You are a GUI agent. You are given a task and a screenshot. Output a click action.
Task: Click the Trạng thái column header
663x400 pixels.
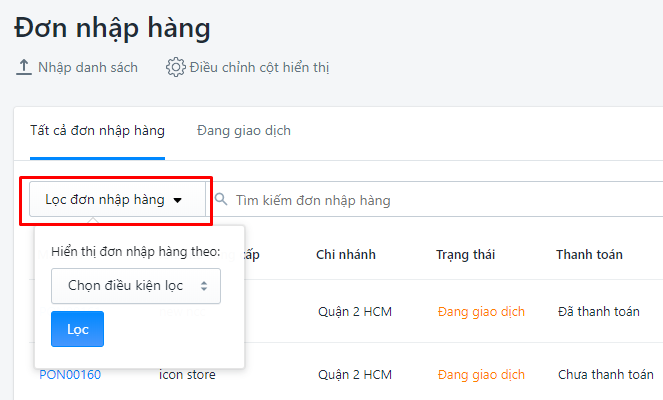(x=466, y=255)
